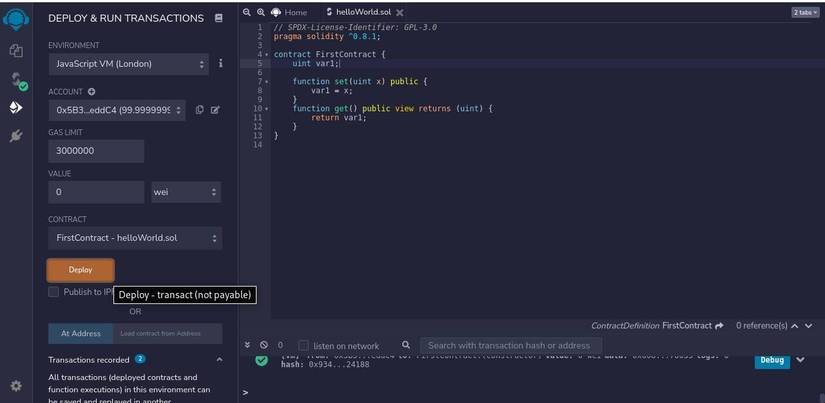825x403 pixels.
Task: Fold the contract FirstContract block at line 4
Action: point(267,55)
